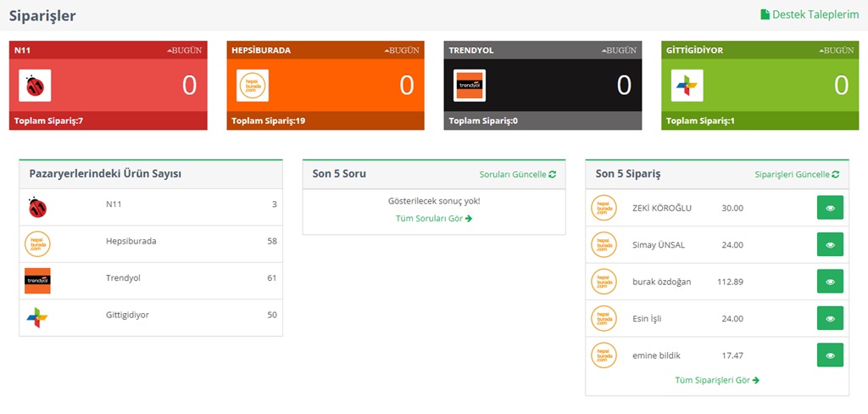Click Hepsiburada icon beside Esin İşli order
The image size is (868, 414).
click(x=604, y=318)
